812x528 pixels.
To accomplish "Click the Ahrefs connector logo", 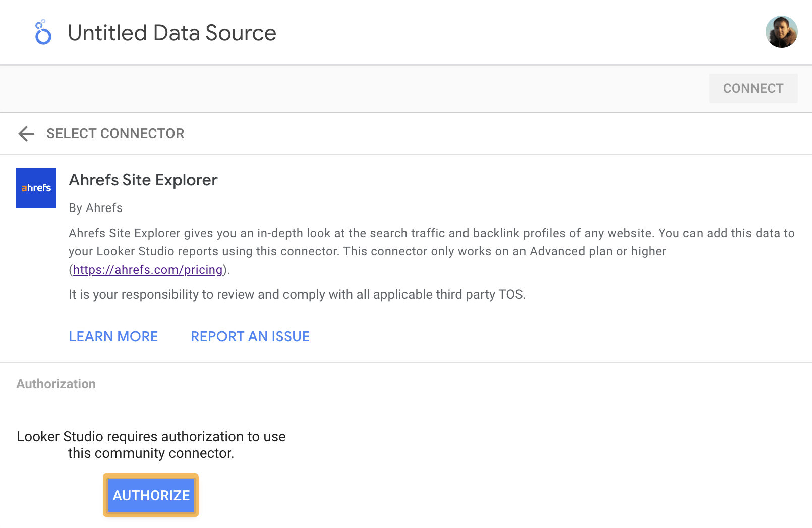I will [x=36, y=187].
